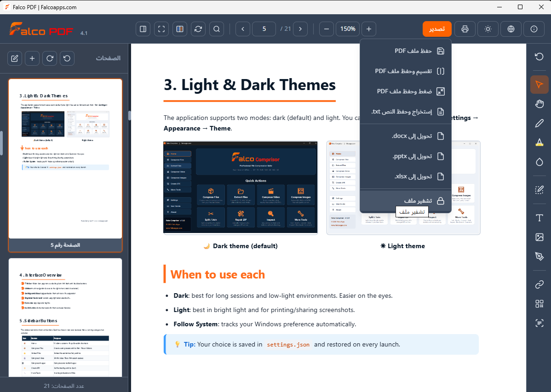Select تحويل إلى .pptx menu entry
The width and height of the screenshot is (551, 392).
pyautogui.click(x=406, y=156)
